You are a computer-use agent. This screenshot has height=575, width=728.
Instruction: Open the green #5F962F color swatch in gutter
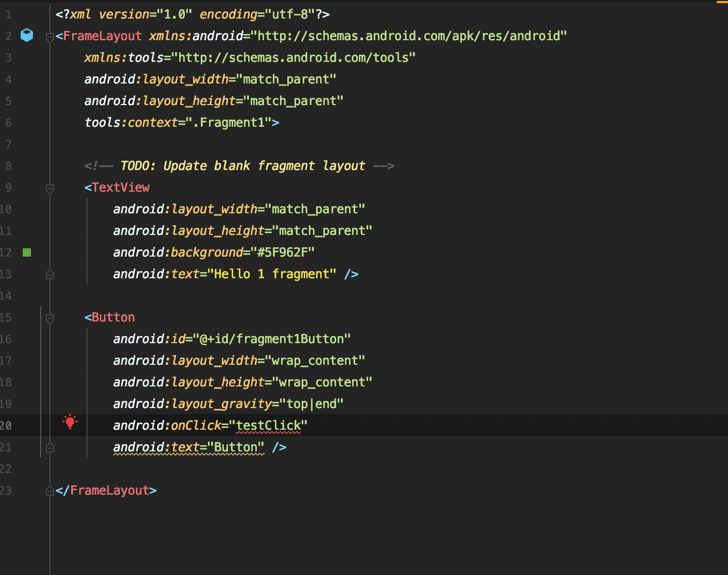[27, 252]
